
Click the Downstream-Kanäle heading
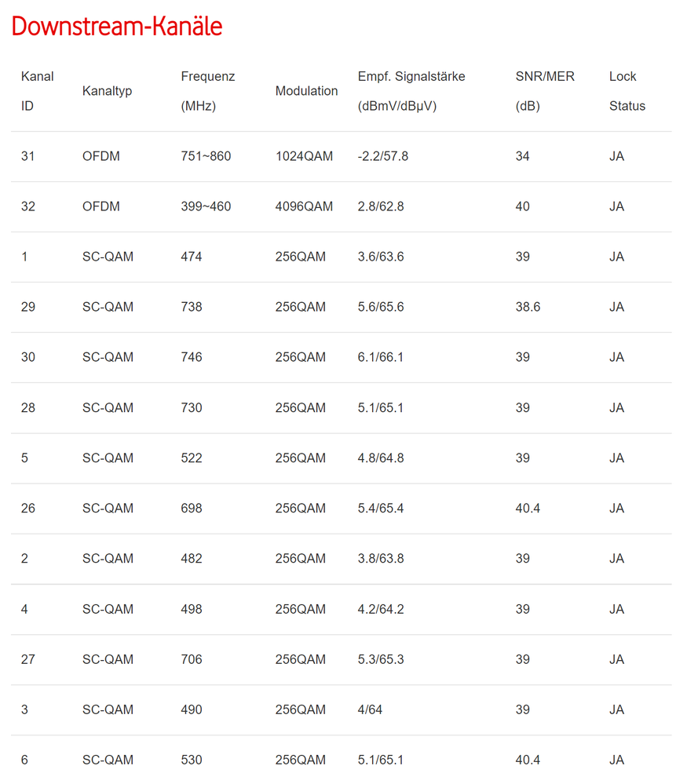(x=117, y=27)
